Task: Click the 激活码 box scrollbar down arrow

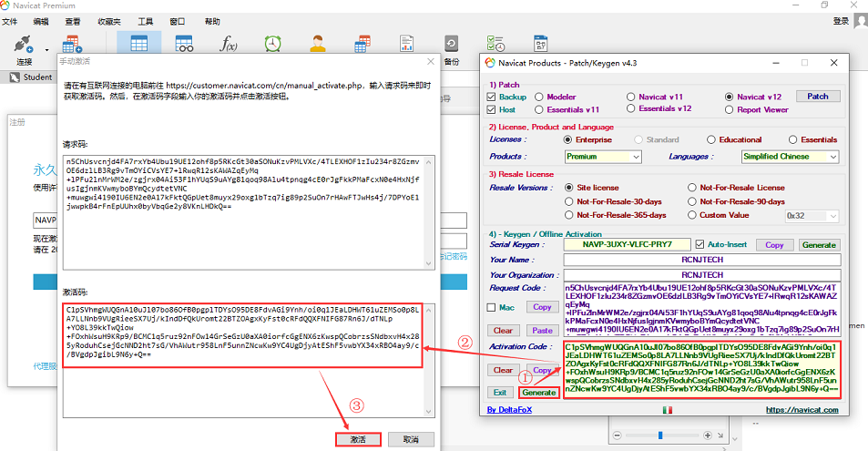Action: click(x=428, y=412)
